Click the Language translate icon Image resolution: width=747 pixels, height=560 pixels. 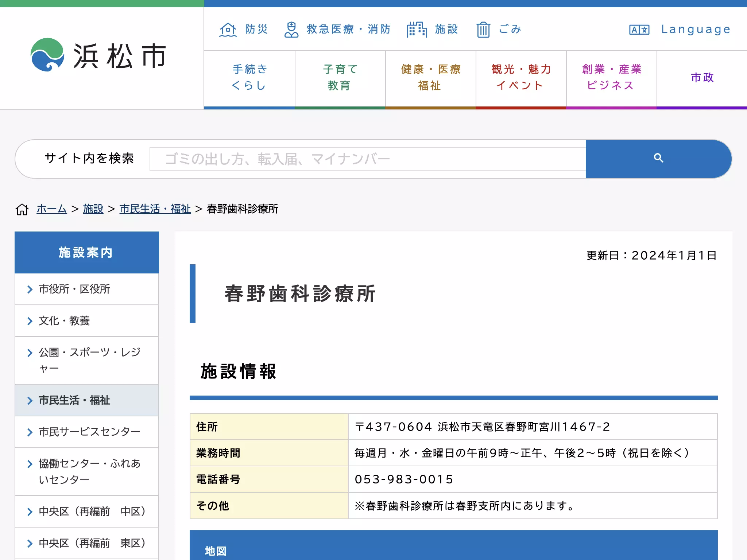639,30
